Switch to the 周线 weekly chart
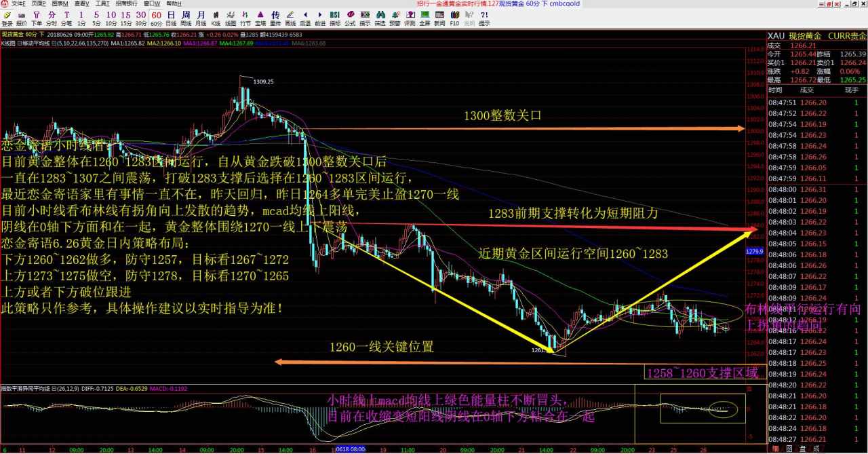Viewport: 868px width, 454px height. tap(186, 18)
